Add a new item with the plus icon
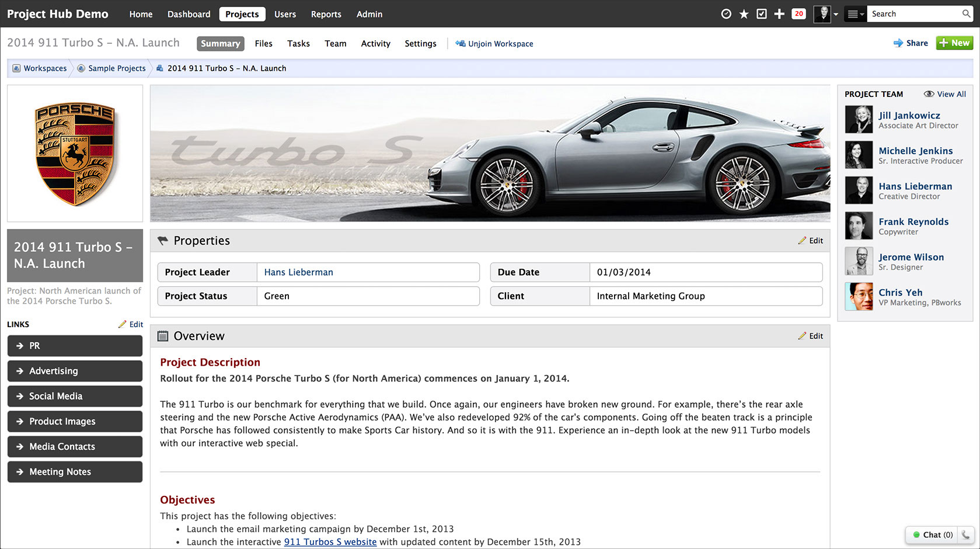 pyautogui.click(x=779, y=13)
